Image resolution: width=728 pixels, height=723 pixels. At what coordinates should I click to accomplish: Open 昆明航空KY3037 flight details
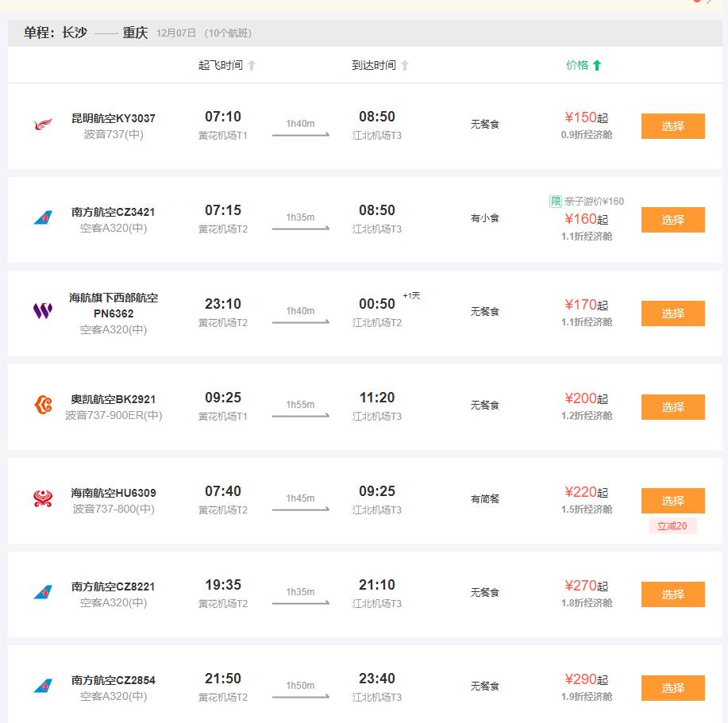pyautogui.click(x=114, y=118)
